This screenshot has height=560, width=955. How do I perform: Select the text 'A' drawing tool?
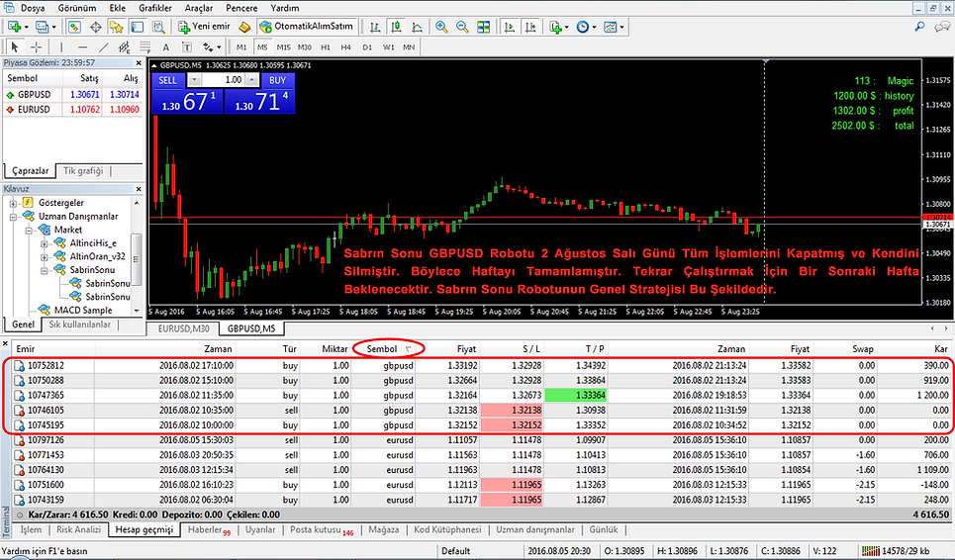pos(165,47)
